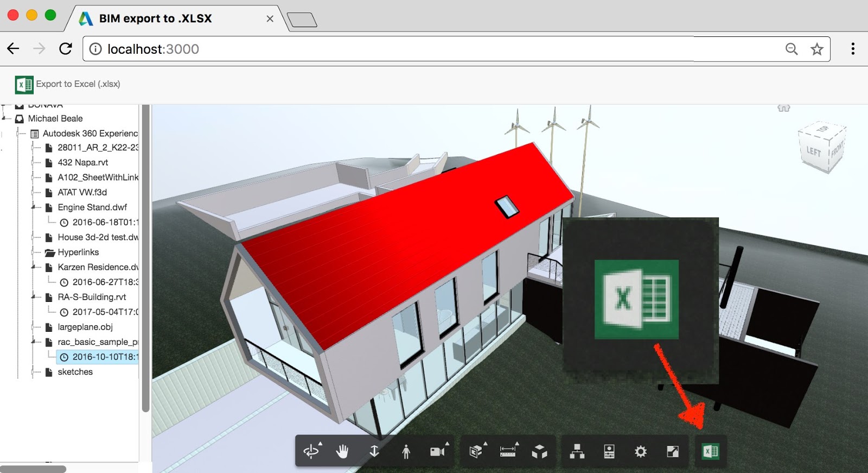Choose the Zoom dolly tool

[x=374, y=451]
